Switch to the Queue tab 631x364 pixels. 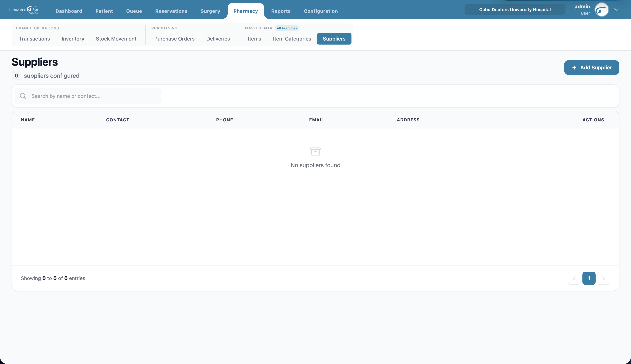tap(134, 11)
